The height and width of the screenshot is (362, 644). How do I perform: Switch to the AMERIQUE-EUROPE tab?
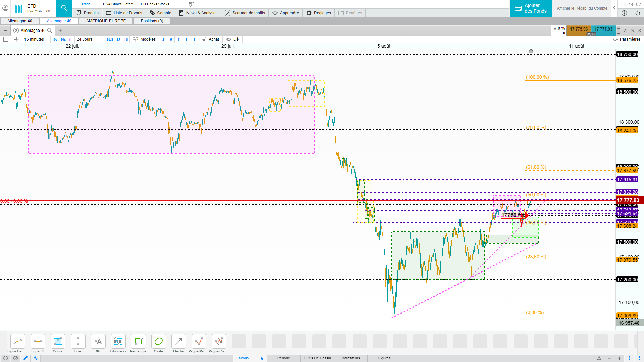click(106, 21)
